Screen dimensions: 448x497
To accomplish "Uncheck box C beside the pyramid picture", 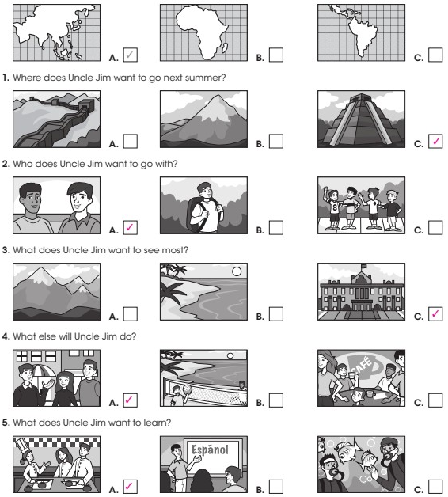I will [x=435, y=141].
